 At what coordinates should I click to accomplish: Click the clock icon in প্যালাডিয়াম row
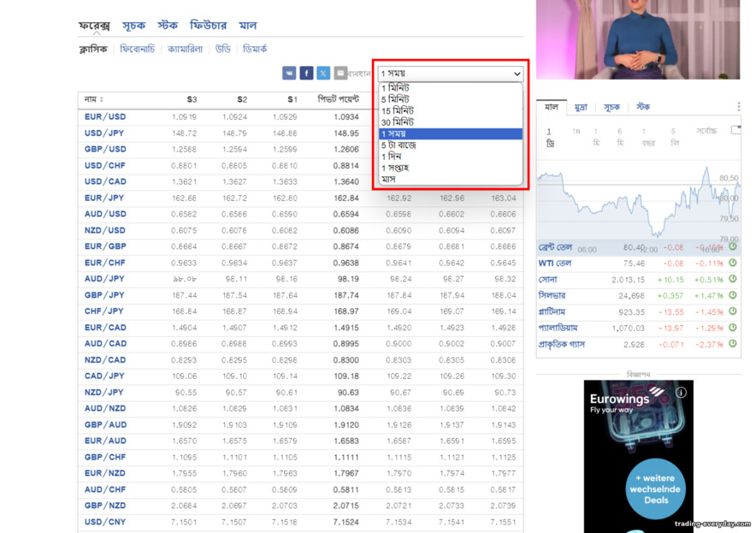733,328
